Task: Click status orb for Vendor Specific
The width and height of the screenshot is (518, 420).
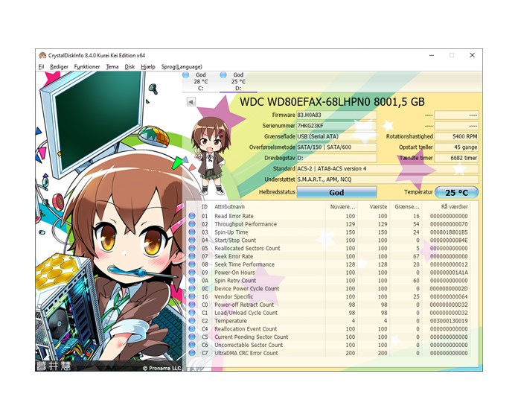Action: coord(192,296)
